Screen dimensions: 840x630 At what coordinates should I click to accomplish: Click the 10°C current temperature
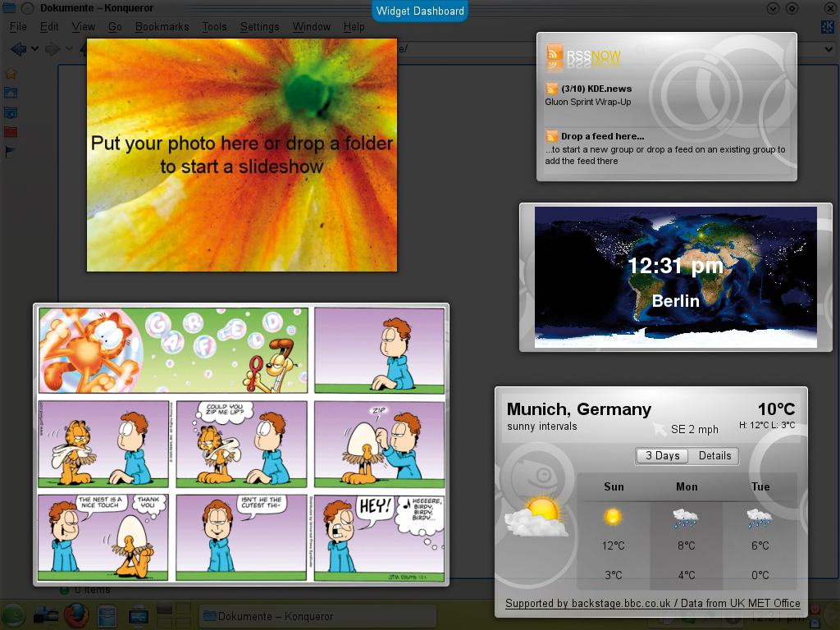[776, 409]
